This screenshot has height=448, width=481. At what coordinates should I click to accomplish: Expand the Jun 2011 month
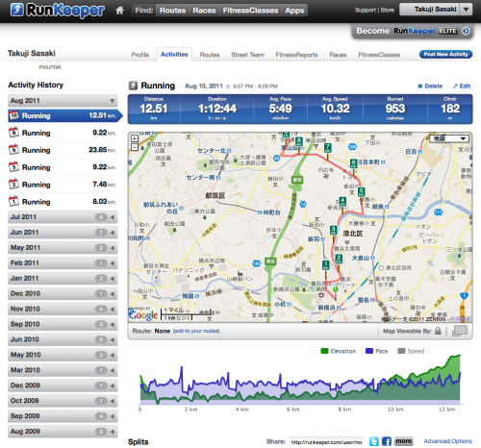[x=63, y=233]
